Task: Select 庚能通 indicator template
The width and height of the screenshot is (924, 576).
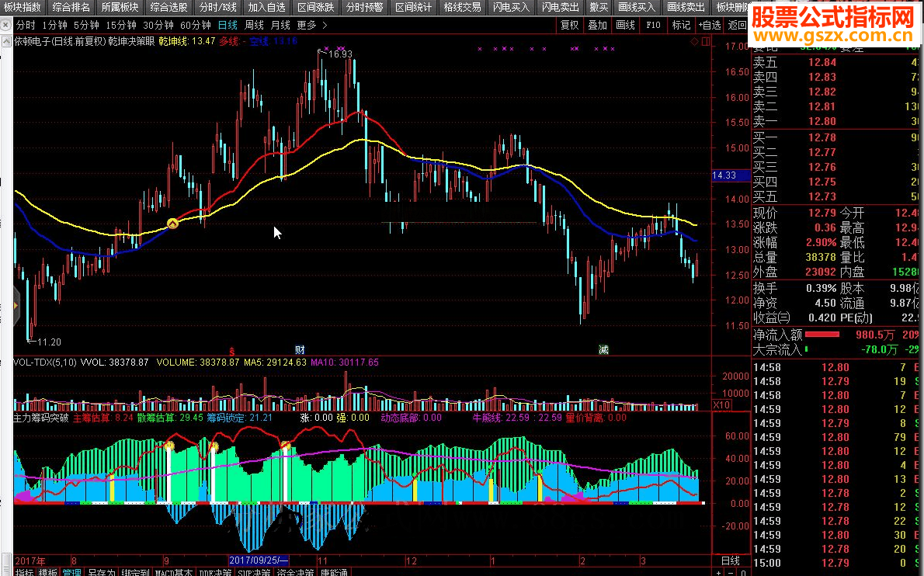Action: click(334, 572)
